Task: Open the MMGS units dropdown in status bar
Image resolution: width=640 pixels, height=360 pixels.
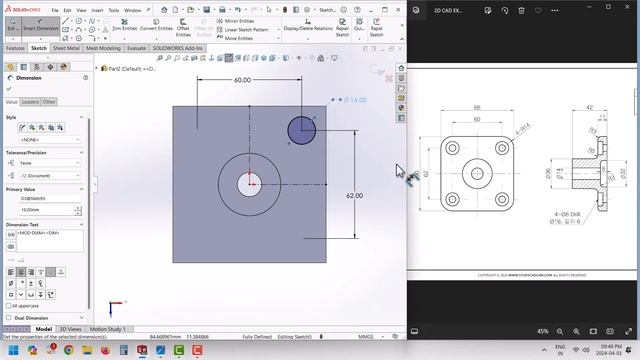Action: point(371,337)
